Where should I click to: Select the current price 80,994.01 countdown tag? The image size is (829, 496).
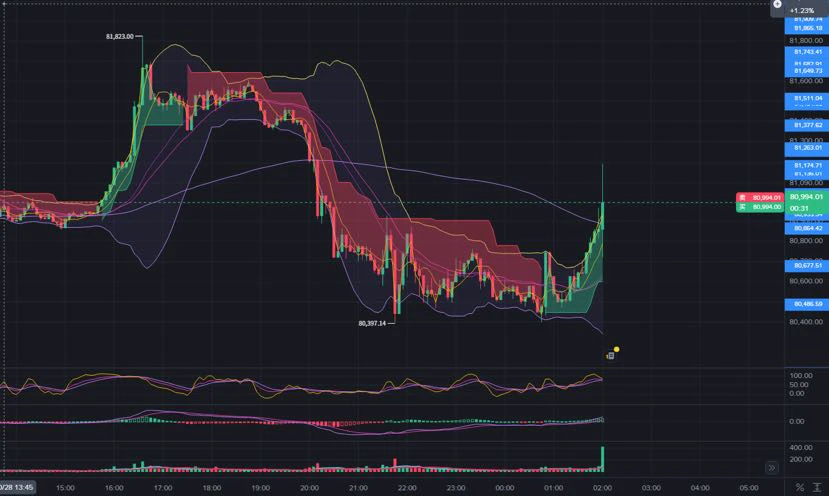pos(806,202)
